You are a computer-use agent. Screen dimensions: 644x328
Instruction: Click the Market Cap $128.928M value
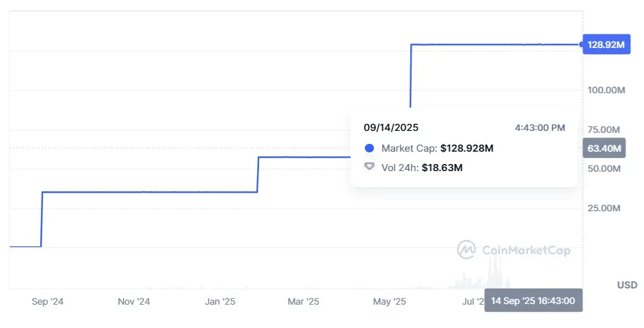click(x=467, y=148)
